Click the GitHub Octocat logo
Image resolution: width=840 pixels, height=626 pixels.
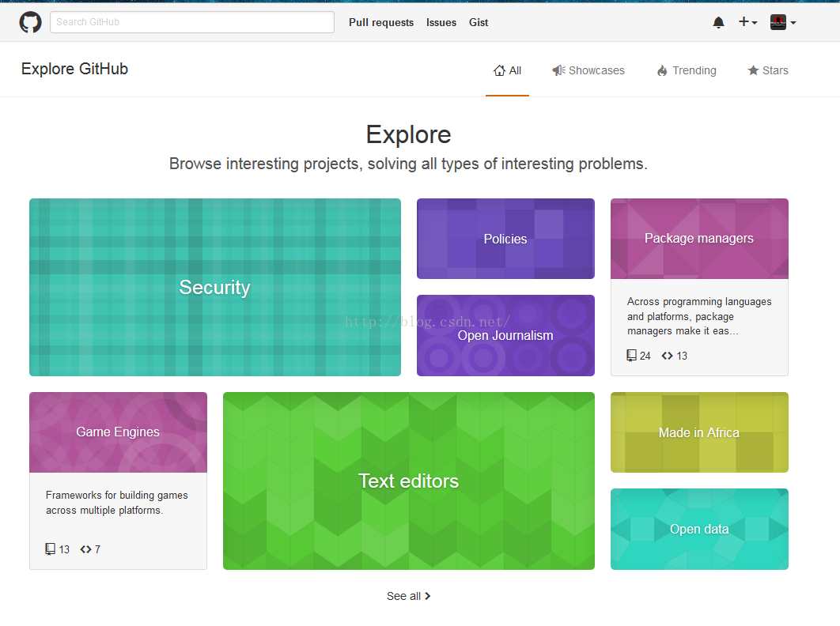click(30, 22)
